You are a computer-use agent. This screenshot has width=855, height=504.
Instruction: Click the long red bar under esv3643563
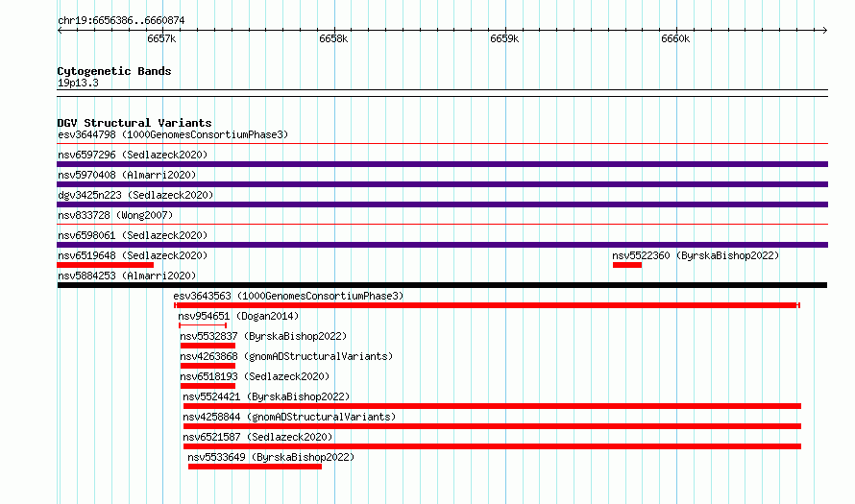pos(487,305)
